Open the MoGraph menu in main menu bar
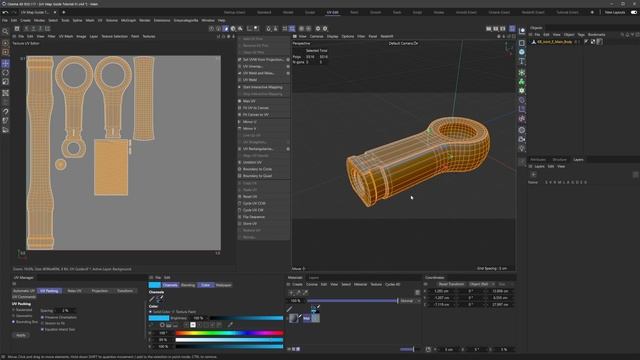 click(129, 20)
